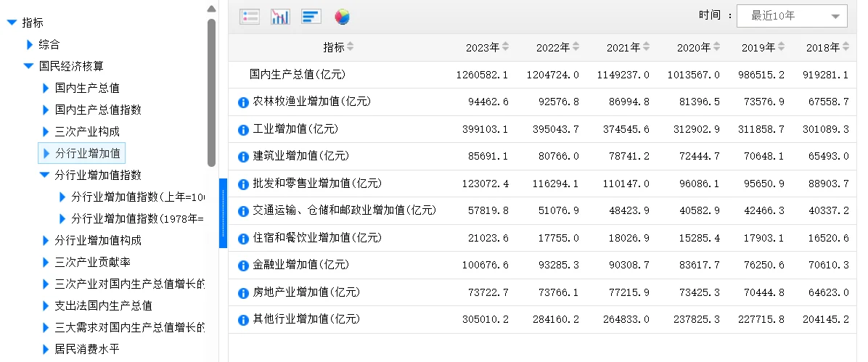Sort the 2022年 column
This screenshot has height=362, width=868.
pyautogui.click(x=576, y=47)
